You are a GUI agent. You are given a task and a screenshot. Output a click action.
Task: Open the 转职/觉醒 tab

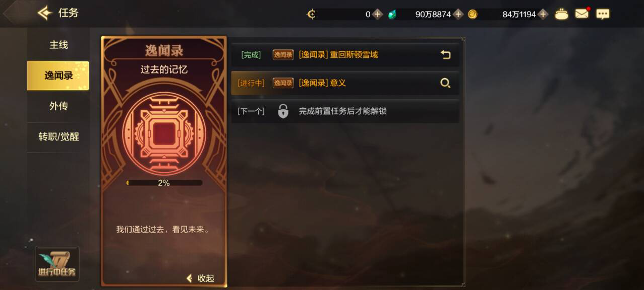click(x=58, y=137)
